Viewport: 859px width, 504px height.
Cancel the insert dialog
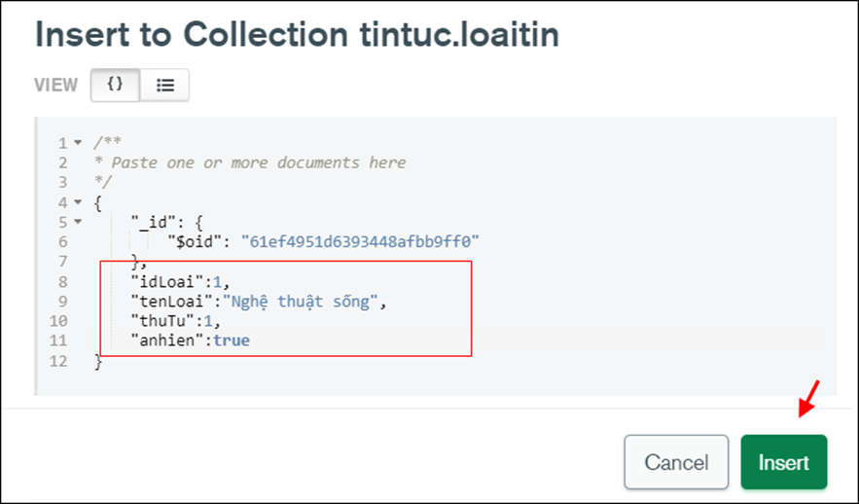tap(676, 462)
